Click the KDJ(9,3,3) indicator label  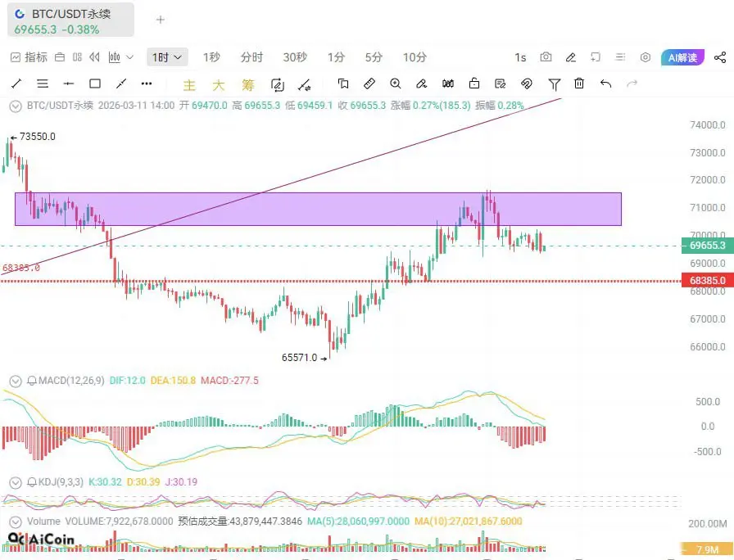(x=61, y=482)
